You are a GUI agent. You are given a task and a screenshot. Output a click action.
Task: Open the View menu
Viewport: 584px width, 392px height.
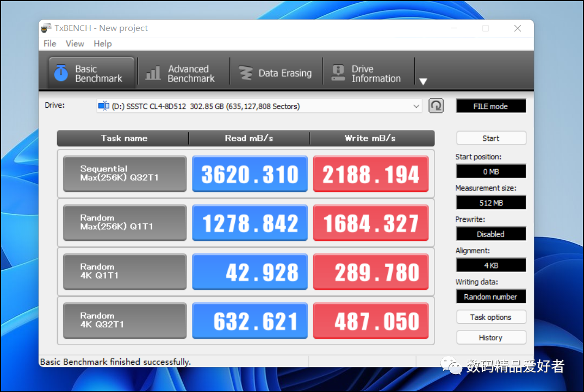pyautogui.click(x=75, y=43)
